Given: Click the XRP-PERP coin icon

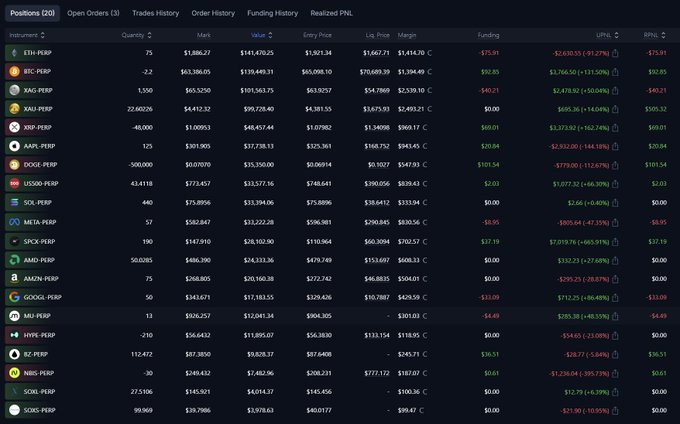Looking at the screenshot, I should click(14, 127).
